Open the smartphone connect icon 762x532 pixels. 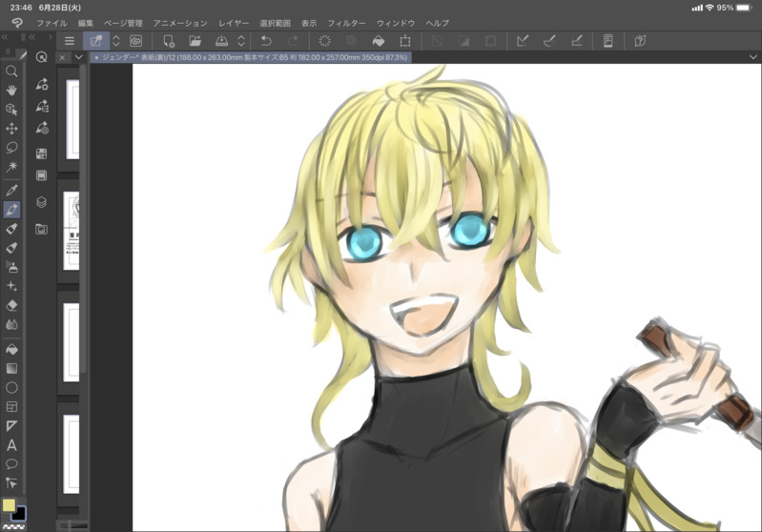tap(608, 41)
